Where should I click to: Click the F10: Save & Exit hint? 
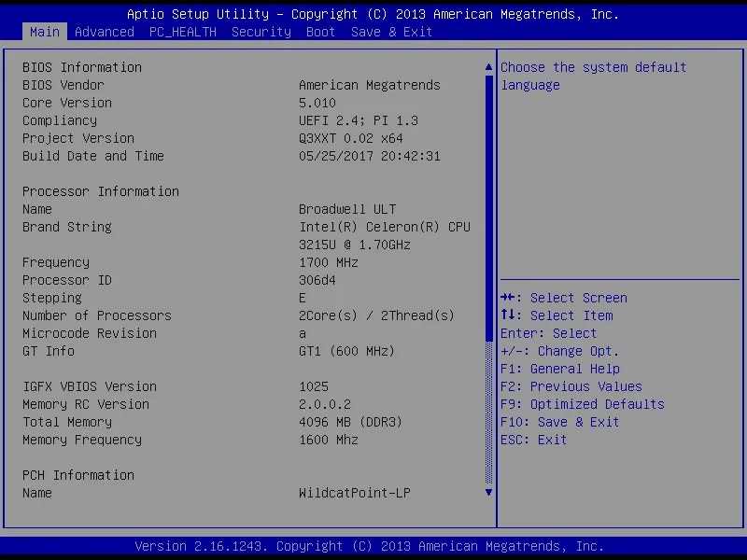point(559,422)
